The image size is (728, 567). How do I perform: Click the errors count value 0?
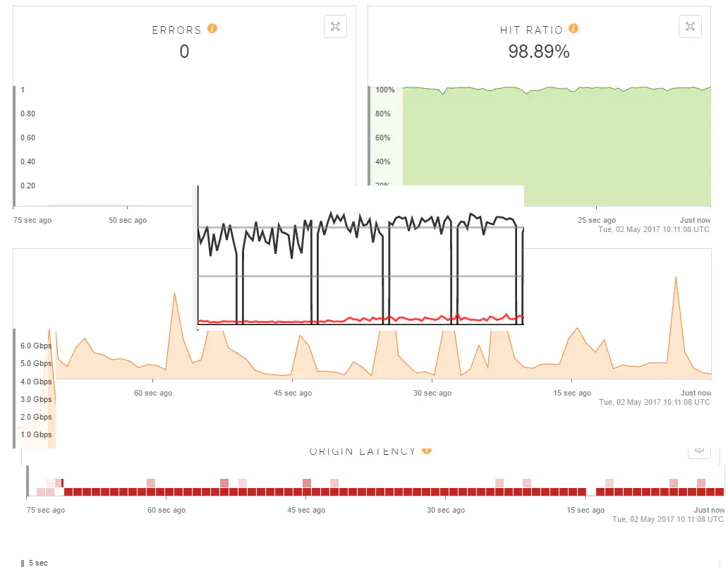(x=184, y=51)
